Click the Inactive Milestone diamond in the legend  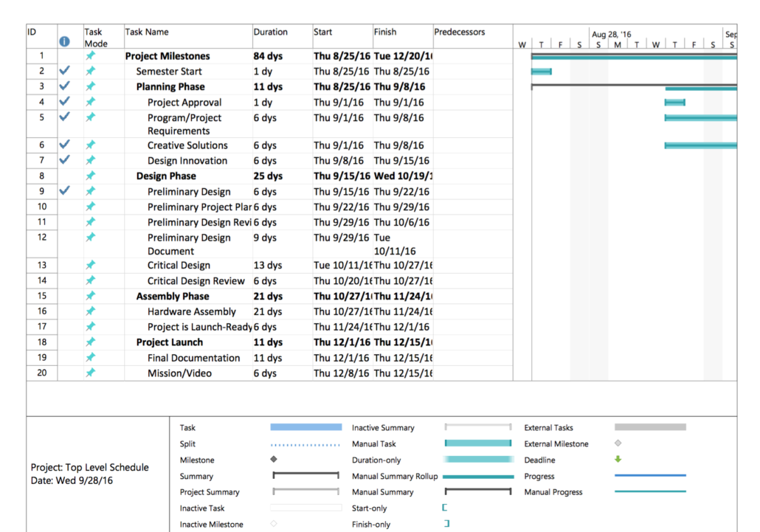click(x=273, y=524)
